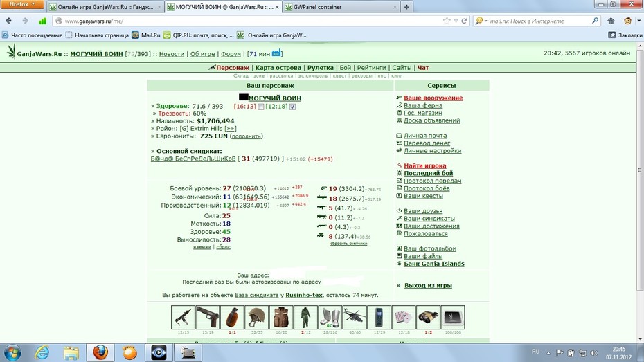Click the RU language indicator in taskbar
The width and height of the screenshot is (644, 362).
pos(535,352)
